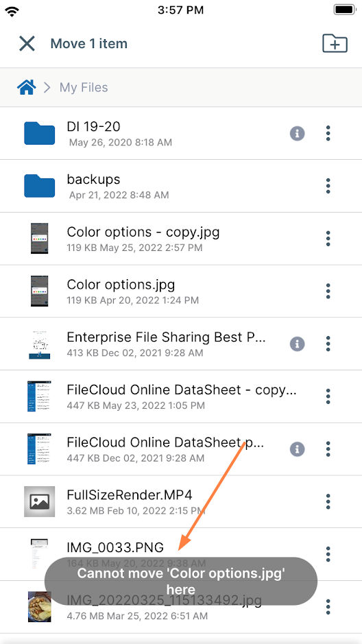Tap the Cannot move toast message
Viewport: 362px width, 644px height.
(181, 581)
